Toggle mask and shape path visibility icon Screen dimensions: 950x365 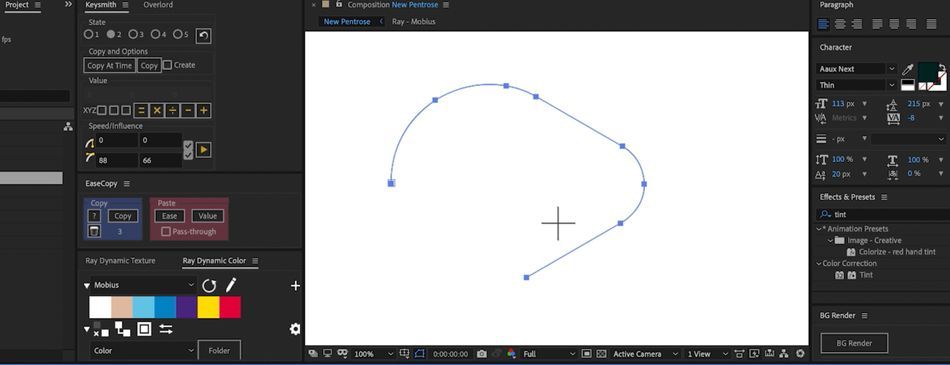pos(420,353)
